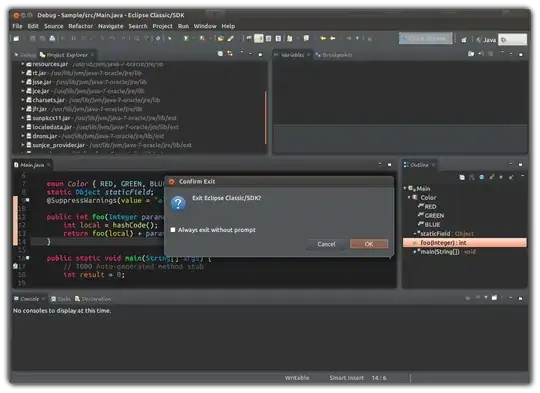Click Collapse All in Project Explorer
The image size is (540, 393).
pos(220,54)
